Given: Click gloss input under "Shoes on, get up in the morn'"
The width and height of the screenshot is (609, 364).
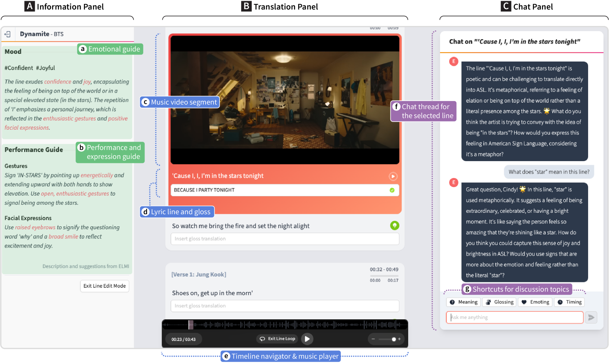Looking at the screenshot, I should click(x=285, y=306).
